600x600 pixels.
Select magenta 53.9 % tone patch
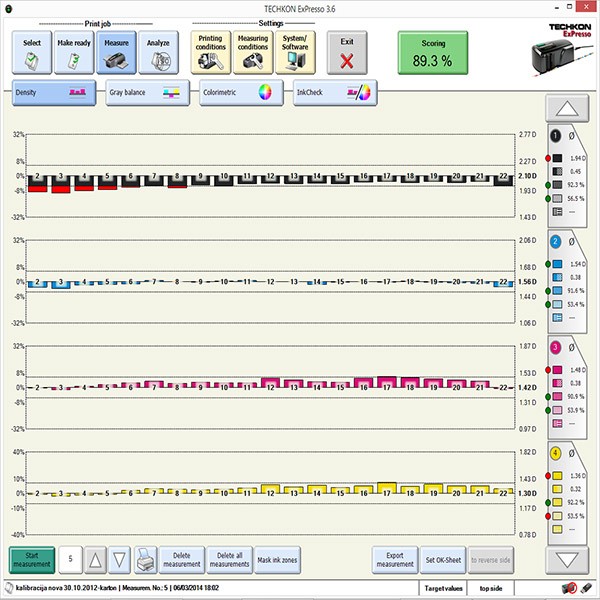point(558,410)
